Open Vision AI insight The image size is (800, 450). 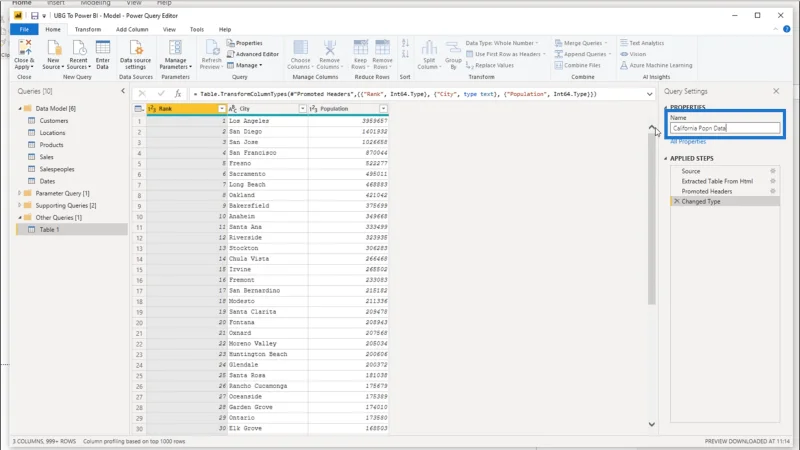(x=633, y=54)
